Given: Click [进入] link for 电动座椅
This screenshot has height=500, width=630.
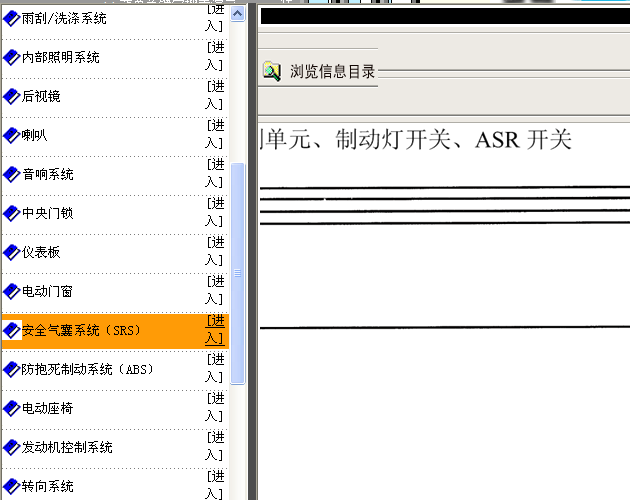Looking at the screenshot, I should coord(215,408).
